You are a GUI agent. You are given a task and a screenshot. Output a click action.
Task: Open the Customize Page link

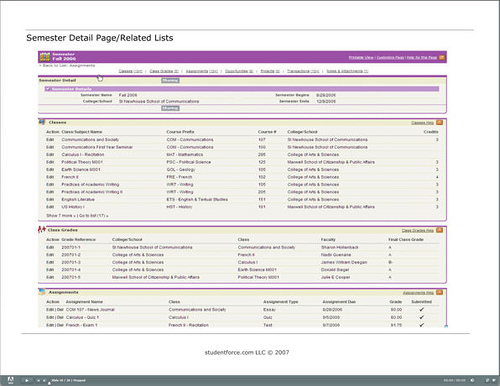point(390,58)
